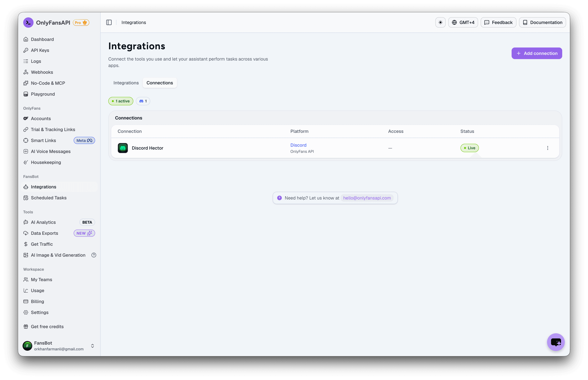Select the Connections tab
The image size is (588, 380).
(x=160, y=83)
